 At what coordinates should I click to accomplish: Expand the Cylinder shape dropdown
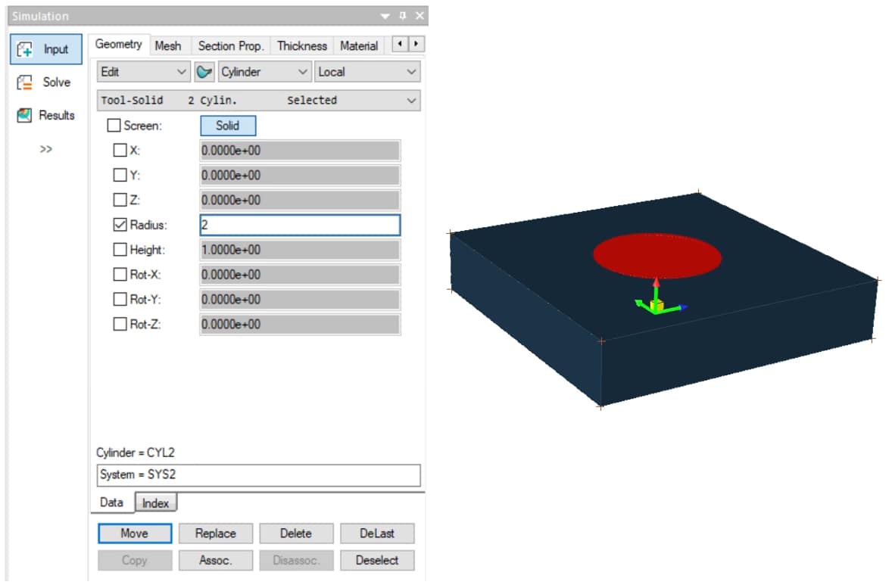[264, 72]
